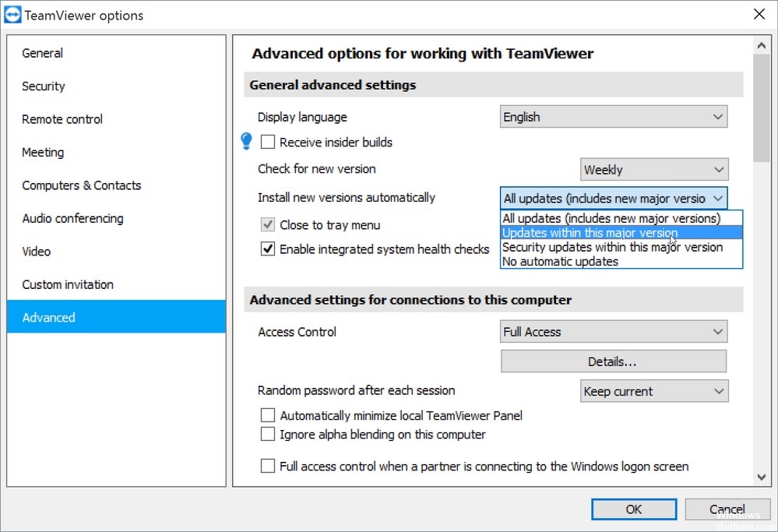Viewport: 778px width, 532px height.
Task: Click the Details... button
Action: click(x=613, y=361)
